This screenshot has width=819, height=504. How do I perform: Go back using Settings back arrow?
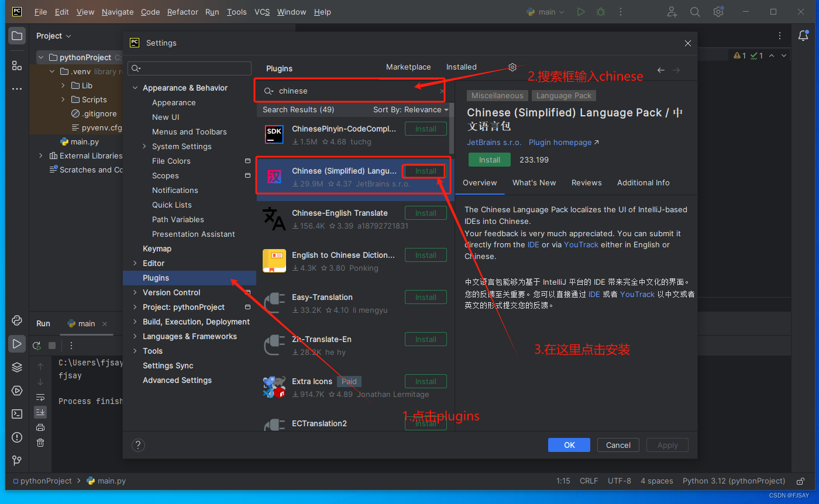(x=661, y=70)
